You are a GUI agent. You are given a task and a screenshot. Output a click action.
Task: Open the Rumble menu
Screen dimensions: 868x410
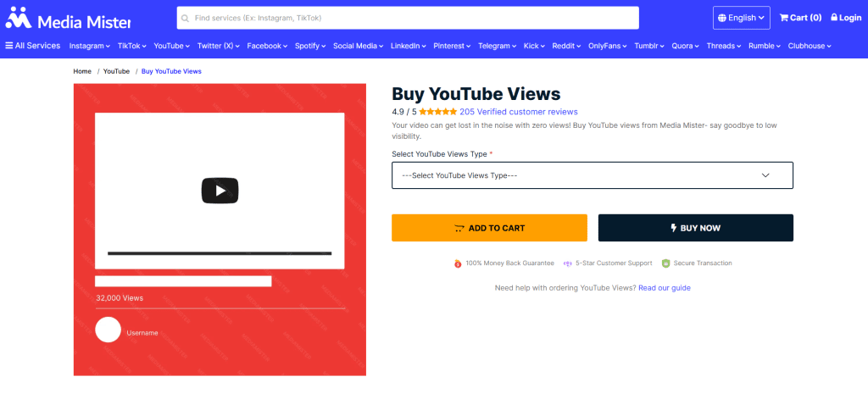(x=765, y=46)
